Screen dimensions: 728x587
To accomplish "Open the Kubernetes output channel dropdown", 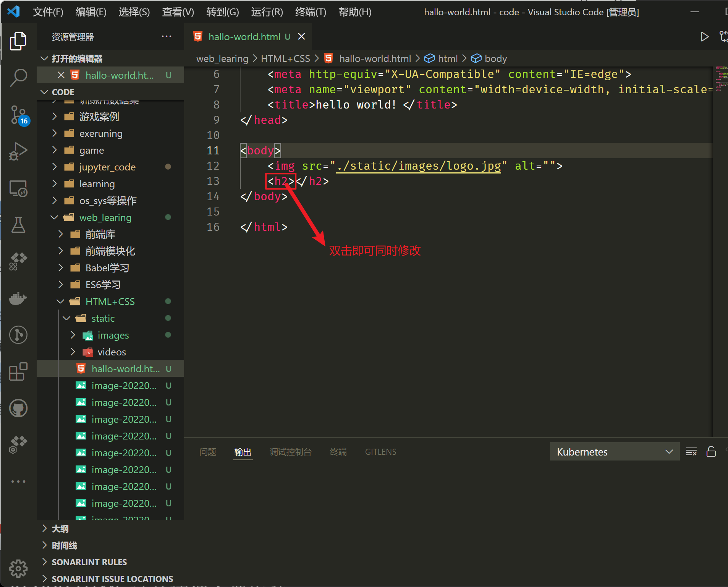I will (x=615, y=452).
